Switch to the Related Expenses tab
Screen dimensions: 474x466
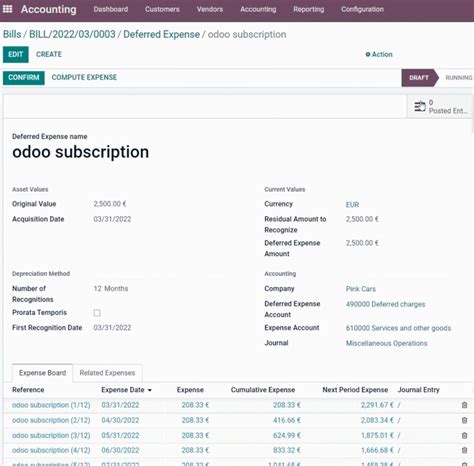point(107,373)
